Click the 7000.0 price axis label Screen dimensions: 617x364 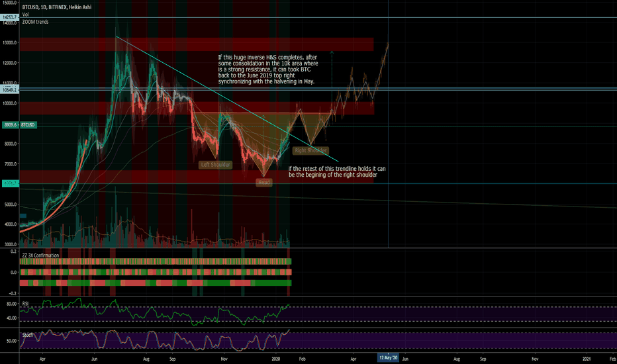[10, 164]
